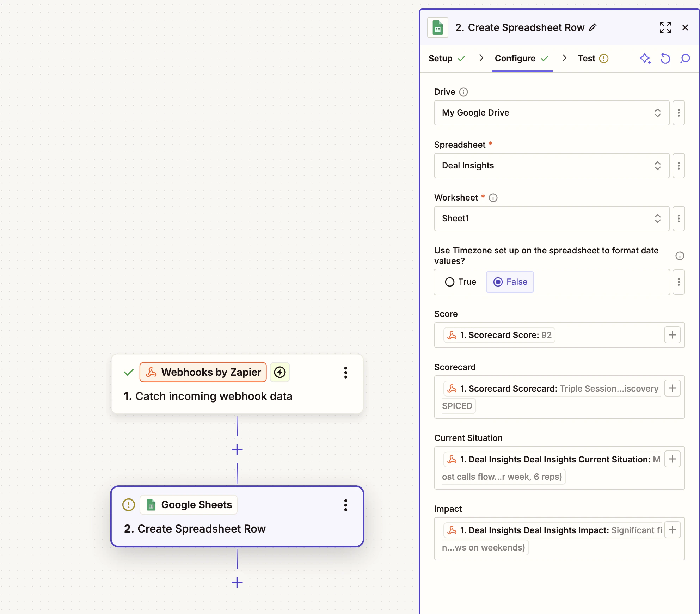The width and height of the screenshot is (700, 614).
Task: Switch to the Test tab
Action: point(593,59)
